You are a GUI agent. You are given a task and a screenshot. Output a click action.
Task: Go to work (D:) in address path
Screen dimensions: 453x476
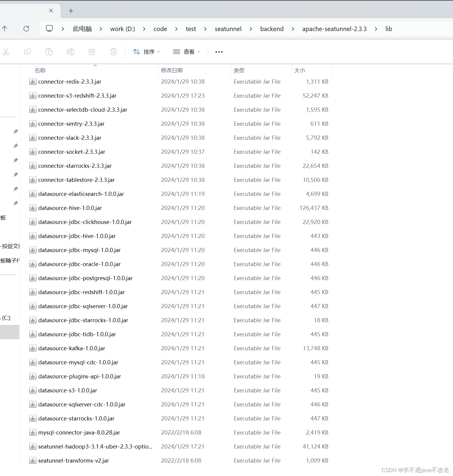(x=123, y=29)
